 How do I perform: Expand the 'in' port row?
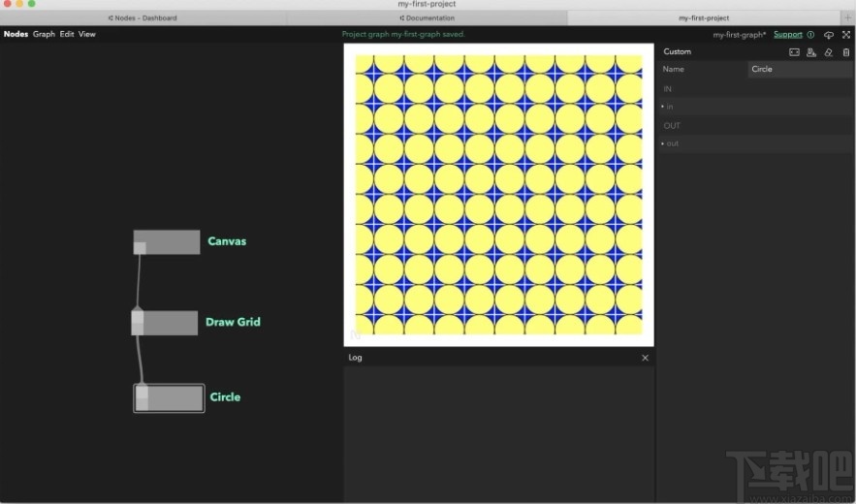pos(755,107)
